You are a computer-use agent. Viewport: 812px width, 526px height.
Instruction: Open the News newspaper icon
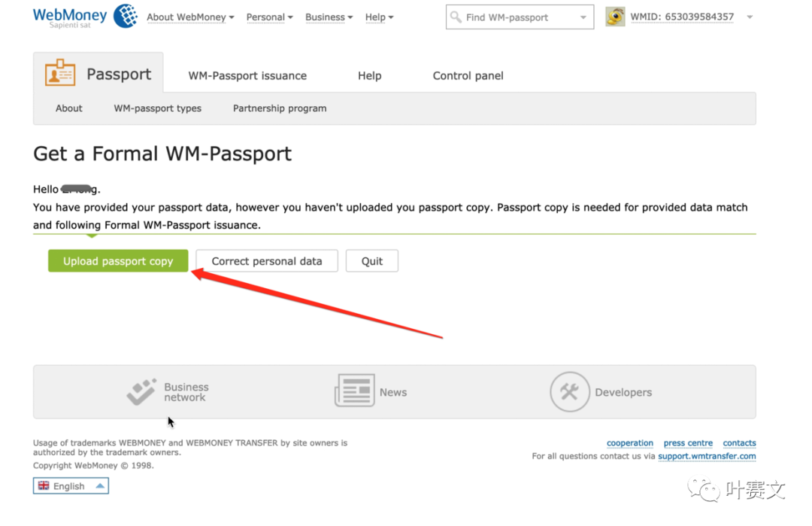pyautogui.click(x=354, y=392)
